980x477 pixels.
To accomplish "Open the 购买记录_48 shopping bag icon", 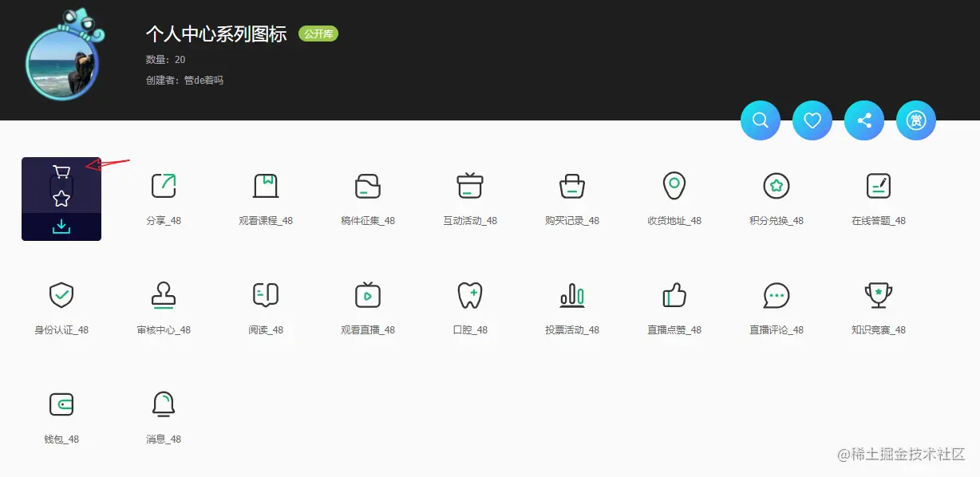I will pyautogui.click(x=572, y=185).
